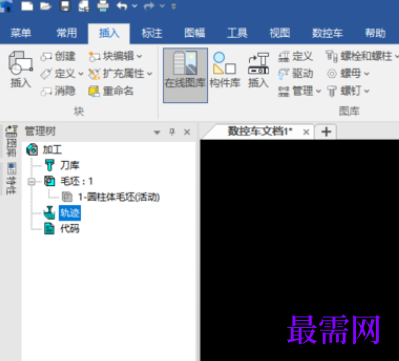Screen dimensions: 399x361
Task: Open the 构件库 component library
Action: tap(225, 70)
